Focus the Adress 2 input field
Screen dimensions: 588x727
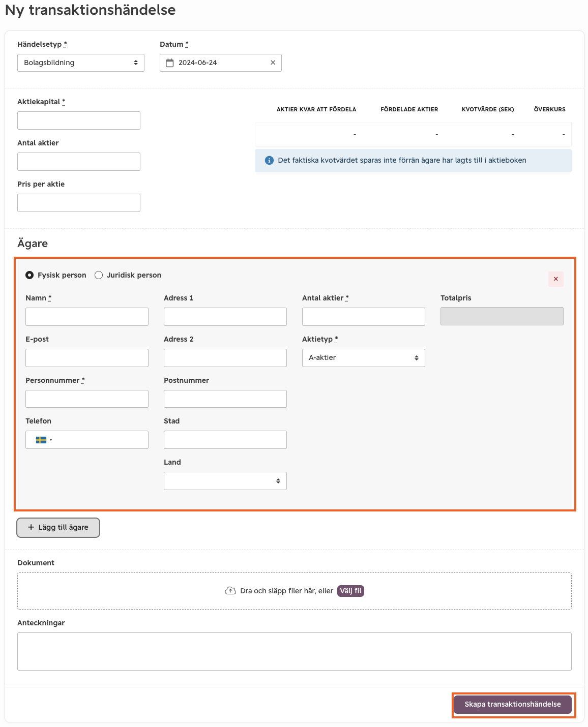[225, 358]
